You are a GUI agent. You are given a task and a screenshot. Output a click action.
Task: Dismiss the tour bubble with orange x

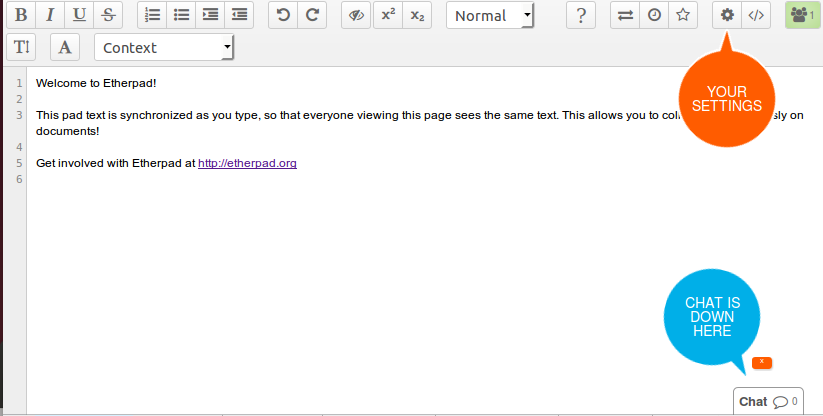(762, 362)
